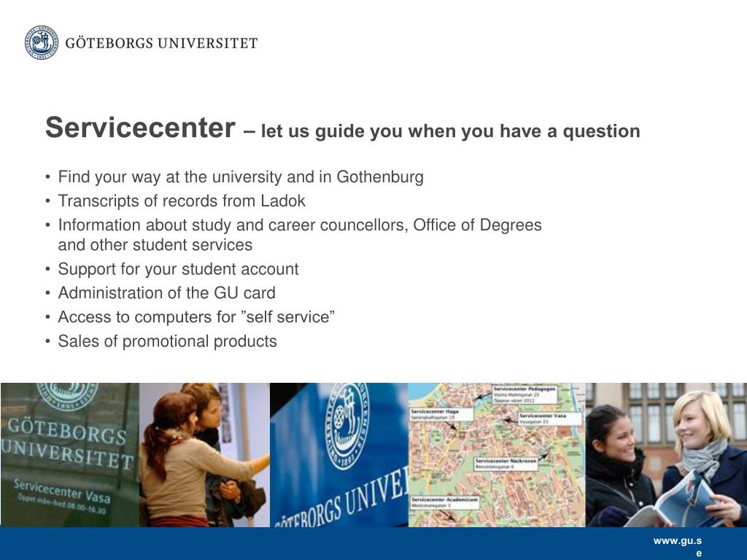
Task: Select the study and career councellors bullet
Action: click(x=300, y=235)
